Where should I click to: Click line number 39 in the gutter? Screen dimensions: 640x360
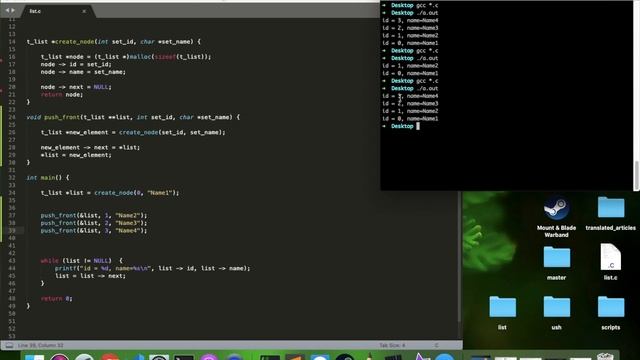12,231
